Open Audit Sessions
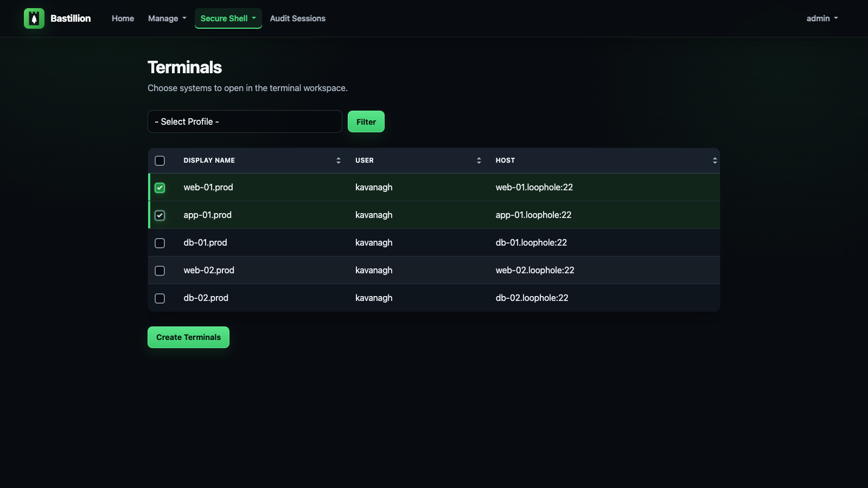 point(298,18)
